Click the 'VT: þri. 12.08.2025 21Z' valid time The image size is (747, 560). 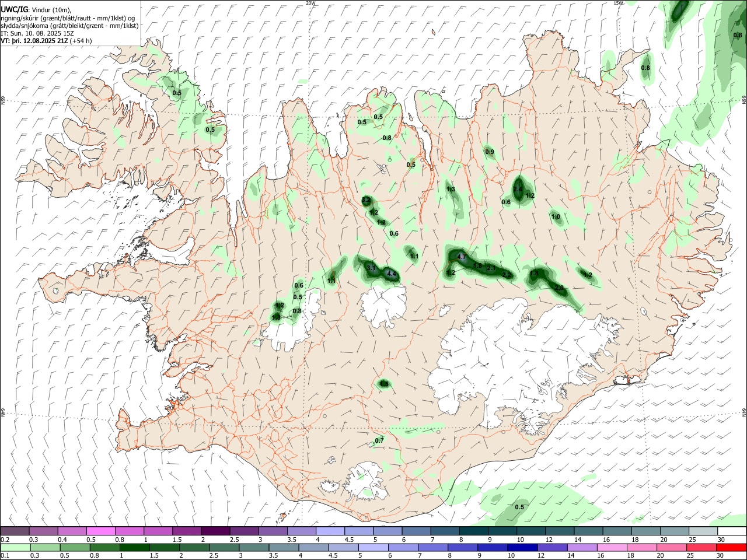34,41
